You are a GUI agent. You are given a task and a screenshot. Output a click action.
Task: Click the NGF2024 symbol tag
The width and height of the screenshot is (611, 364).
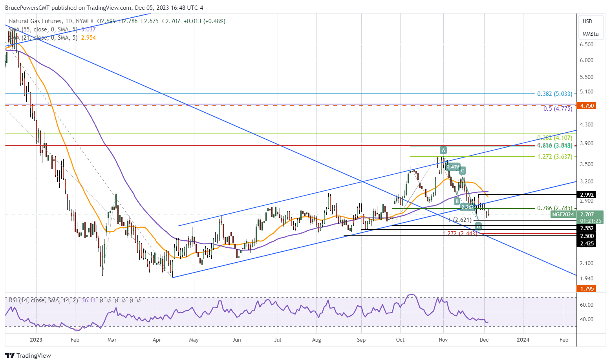coord(563,214)
